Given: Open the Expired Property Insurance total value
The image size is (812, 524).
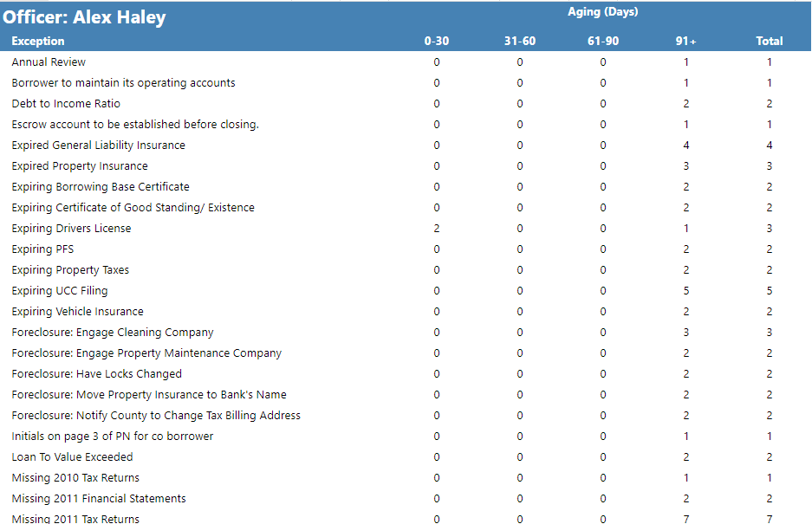Looking at the screenshot, I should coord(769,166).
